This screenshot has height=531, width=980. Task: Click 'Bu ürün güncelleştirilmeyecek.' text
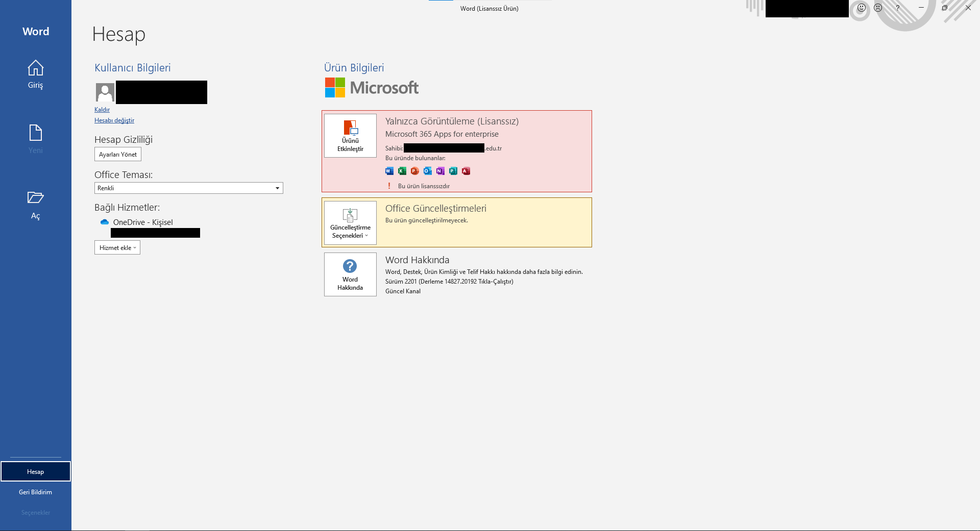[427, 220]
